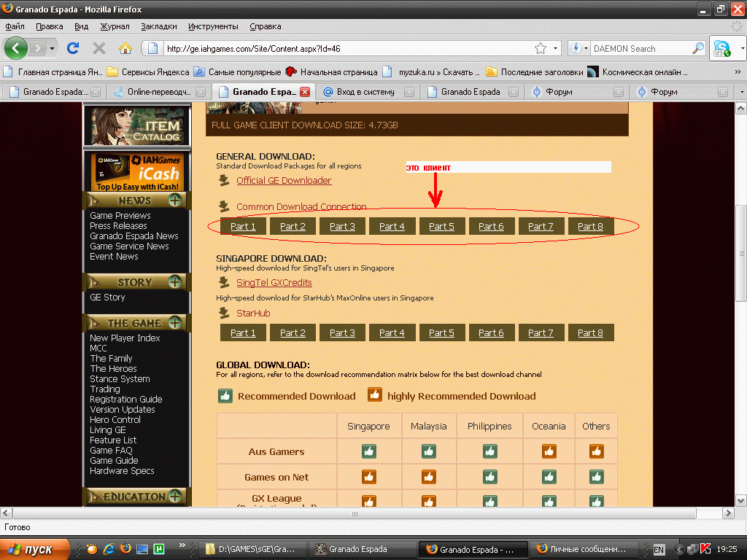Focus the address bar URL field
Screen dimensions: 747x560
coord(349,49)
